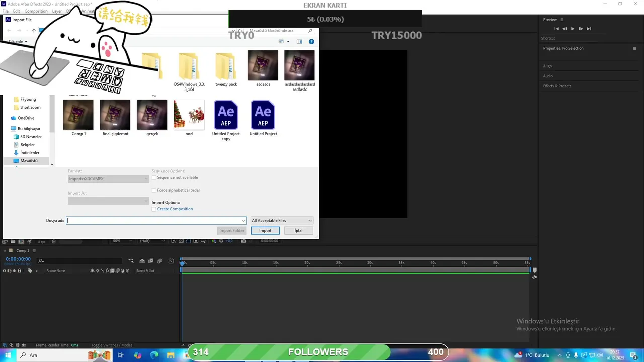Open the Comp 1 timeline panel menu
The width and height of the screenshot is (644, 362).
(33, 250)
